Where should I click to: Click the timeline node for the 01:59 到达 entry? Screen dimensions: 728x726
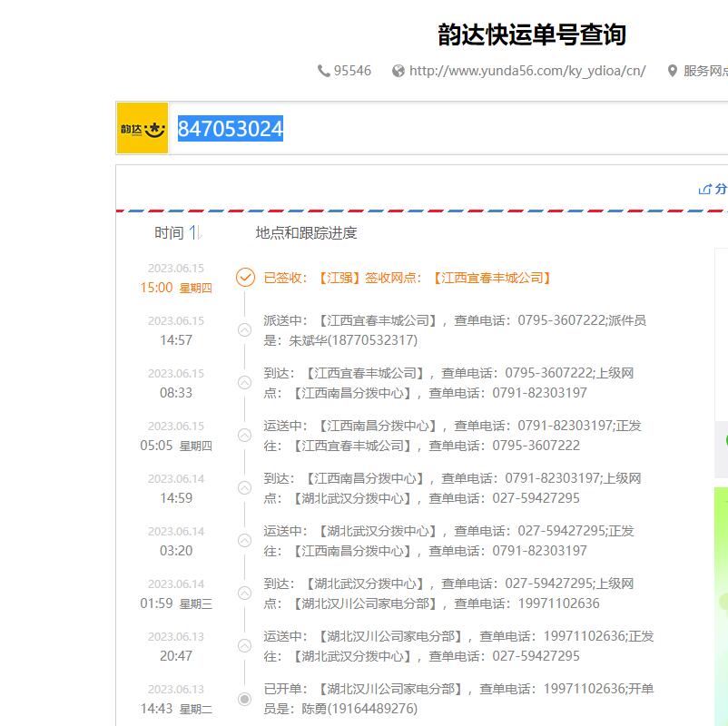(x=245, y=594)
